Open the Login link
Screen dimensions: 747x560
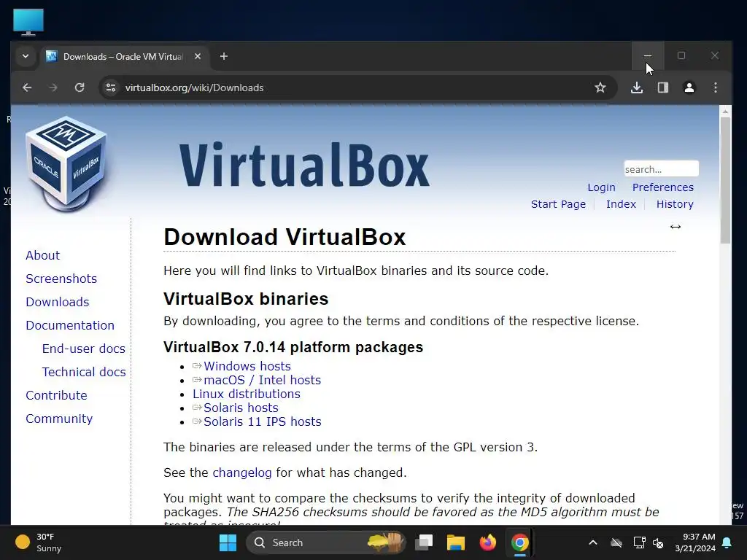(x=601, y=187)
